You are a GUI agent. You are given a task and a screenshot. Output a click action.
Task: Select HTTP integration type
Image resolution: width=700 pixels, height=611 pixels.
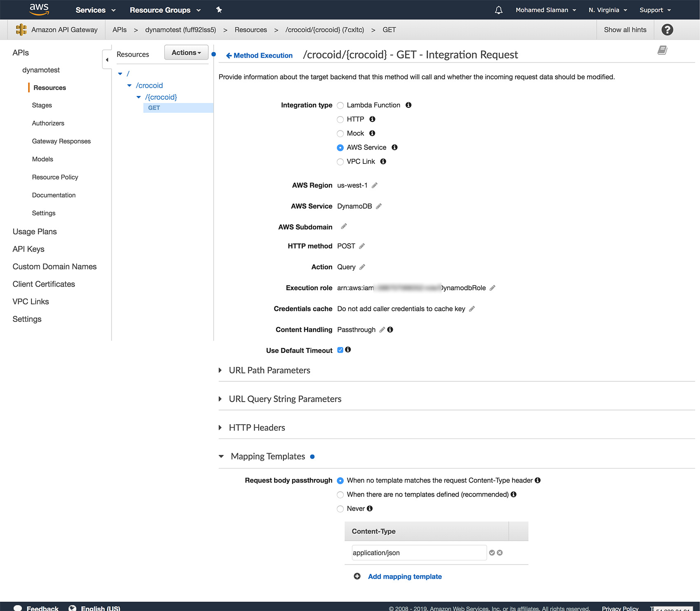[340, 119]
